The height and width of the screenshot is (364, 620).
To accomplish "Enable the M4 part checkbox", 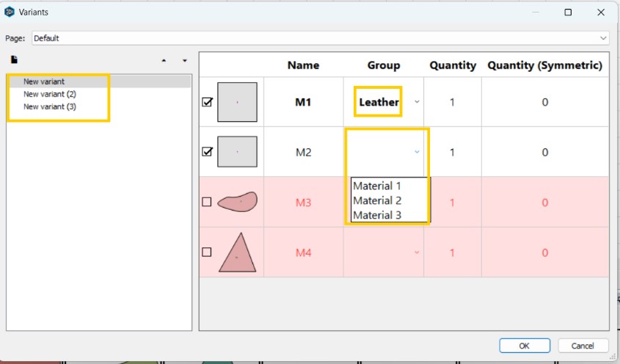I will pyautogui.click(x=207, y=252).
